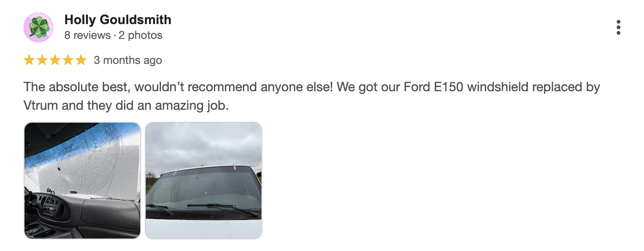This screenshot has width=644, height=251.
Task: Click the fifth and last rating star
Action: coord(81,60)
